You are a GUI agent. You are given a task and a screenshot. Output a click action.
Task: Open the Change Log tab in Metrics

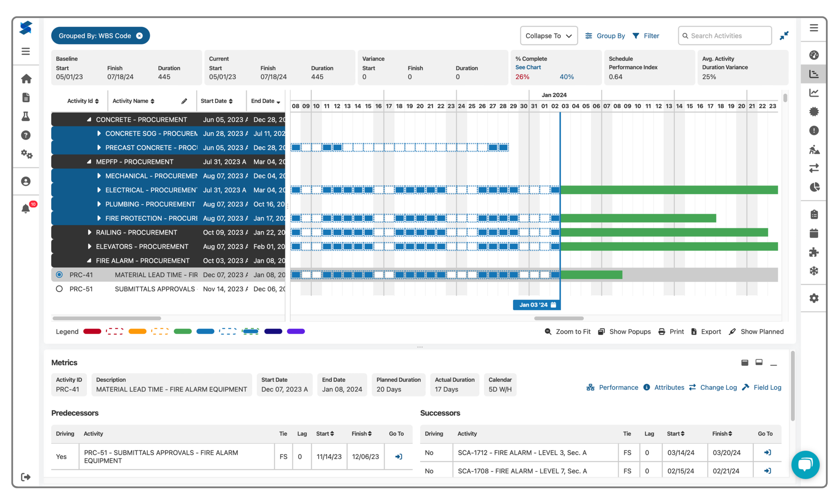point(719,387)
